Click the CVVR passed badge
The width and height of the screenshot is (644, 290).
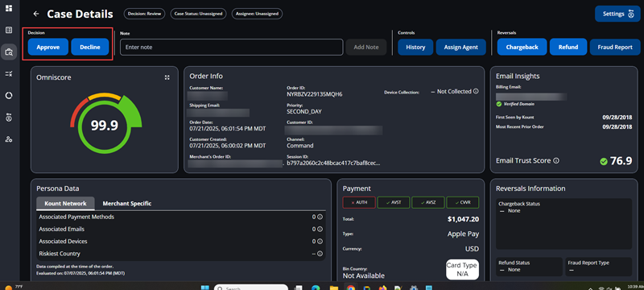click(x=462, y=202)
